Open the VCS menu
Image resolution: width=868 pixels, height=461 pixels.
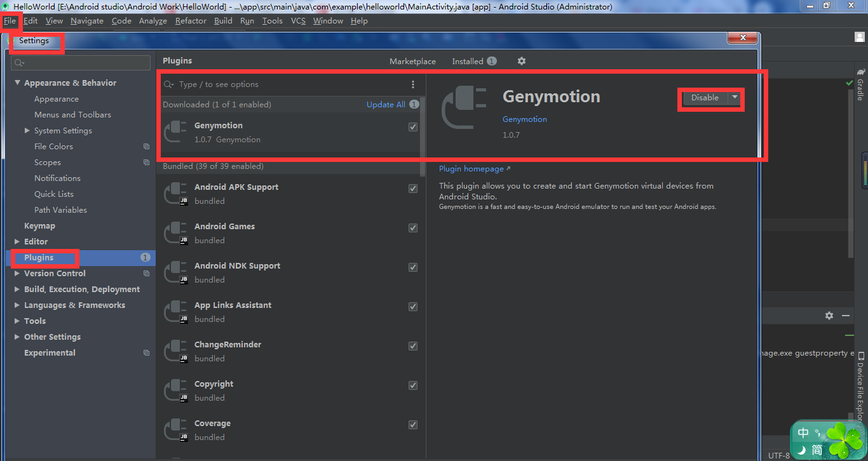coord(298,21)
